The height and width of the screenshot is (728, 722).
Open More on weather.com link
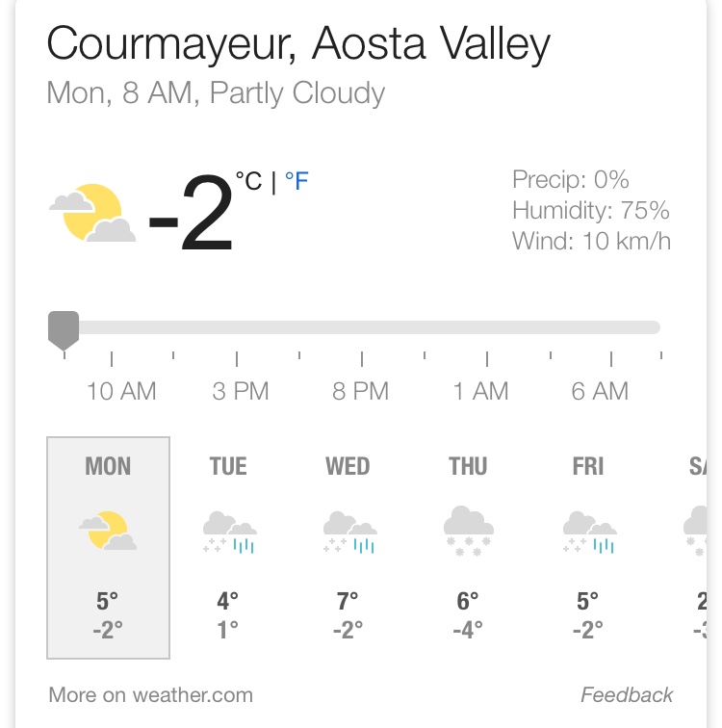pyautogui.click(x=150, y=694)
